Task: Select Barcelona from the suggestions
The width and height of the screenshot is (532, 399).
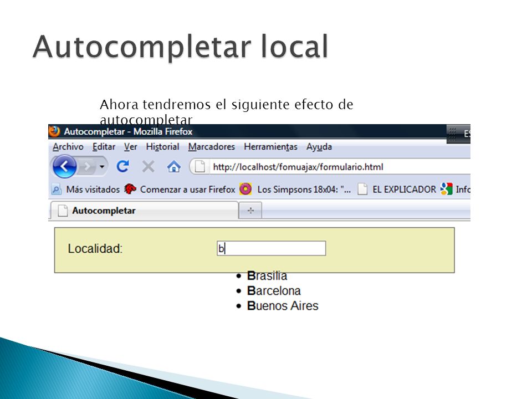Action: click(x=274, y=291)
